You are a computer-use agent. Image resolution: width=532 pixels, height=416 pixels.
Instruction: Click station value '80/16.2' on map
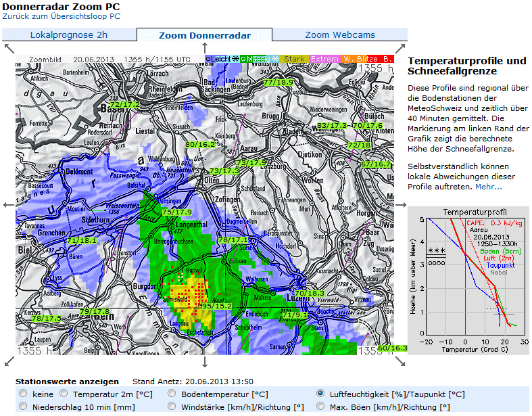coord(200,144)
